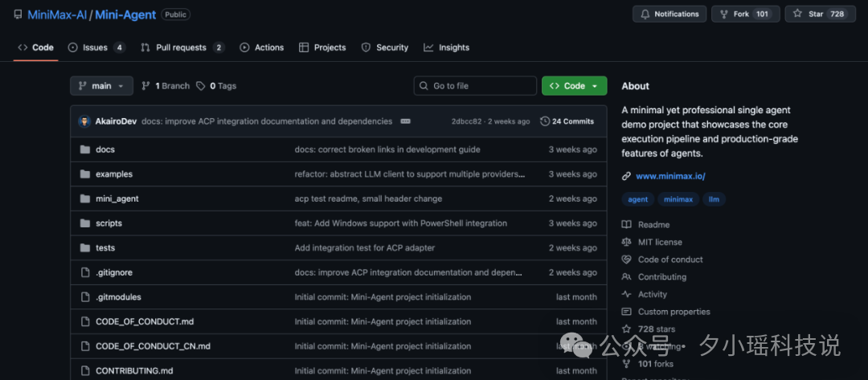Click the Go to file search field
The image size is (868, 380).
(x=475, y=86)
